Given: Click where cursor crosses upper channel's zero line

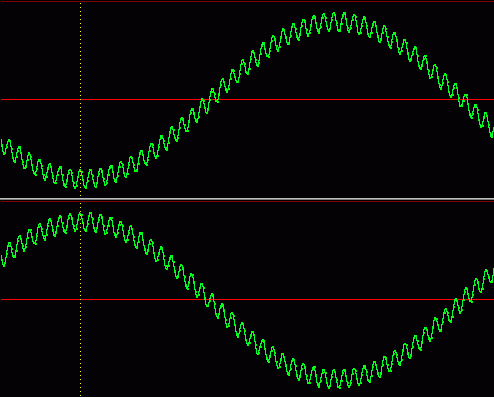Looking at the screenshot, I should click(x=81, y=99).
